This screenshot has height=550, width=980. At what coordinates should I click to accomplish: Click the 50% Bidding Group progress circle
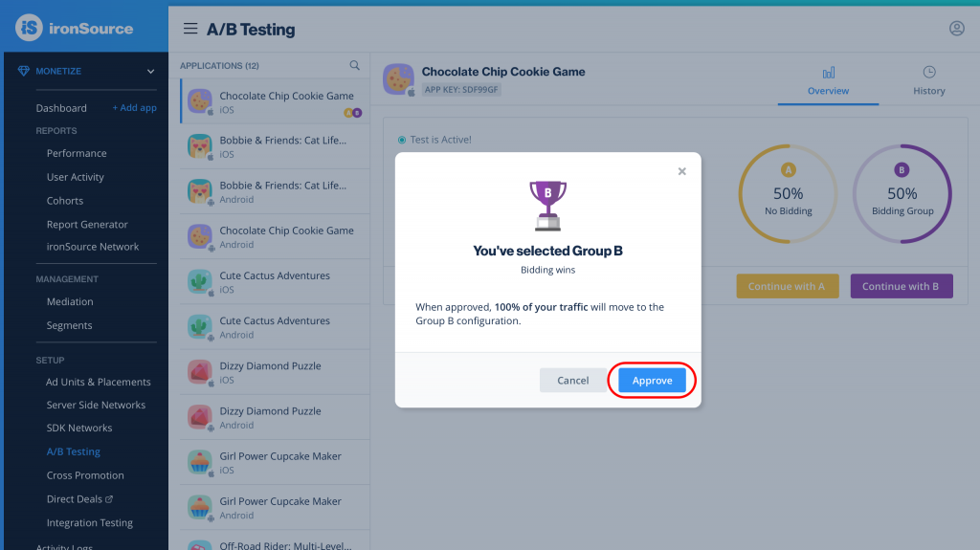click(x=902, y=194)
